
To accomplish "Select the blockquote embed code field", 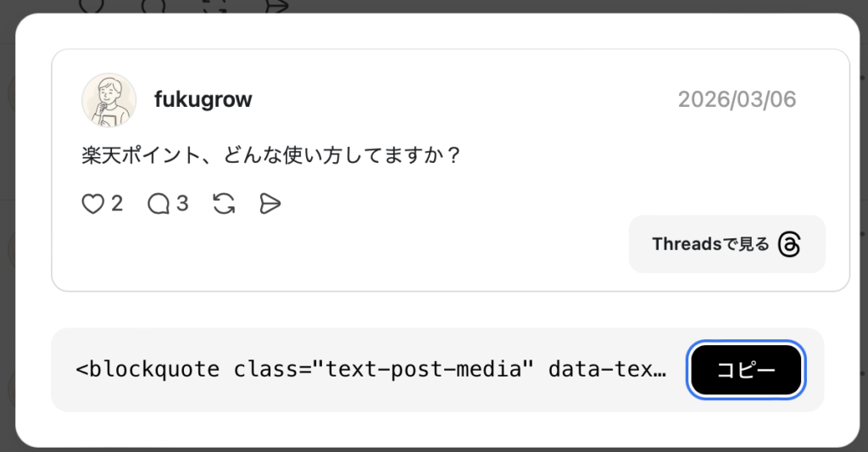I will click(371, 371).
